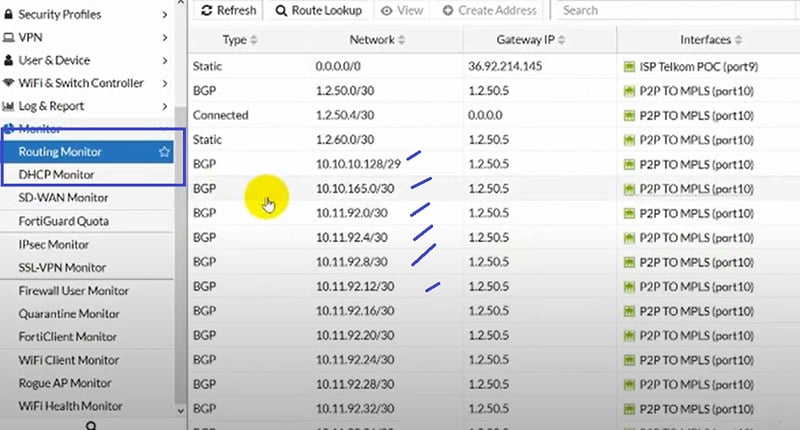The width and height of the screenshot is (800, 430).
Task: Click the ISP Telkom POC port9 interface icon
Action: (x=630, y=66)
